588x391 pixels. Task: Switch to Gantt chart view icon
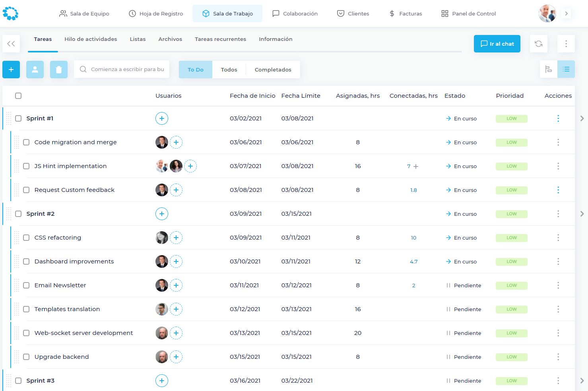point(548,69)
